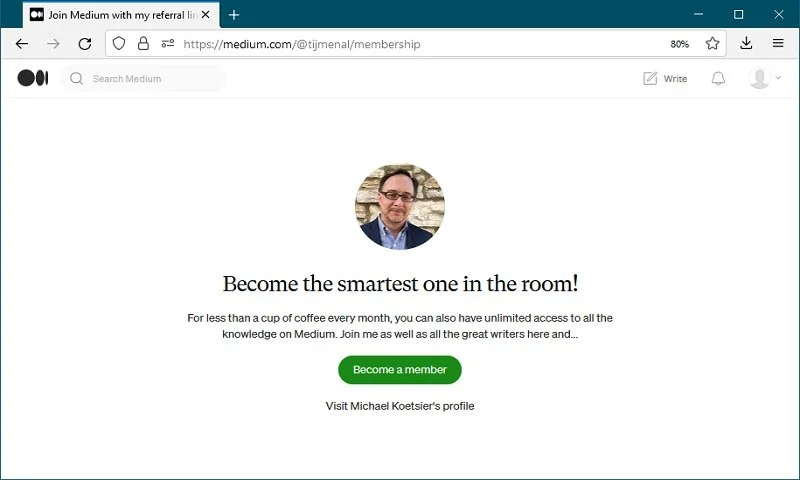Click the magnifier icon in the Medium search
The width and height of the screenshot is (800, 480).
click(77, 79)
